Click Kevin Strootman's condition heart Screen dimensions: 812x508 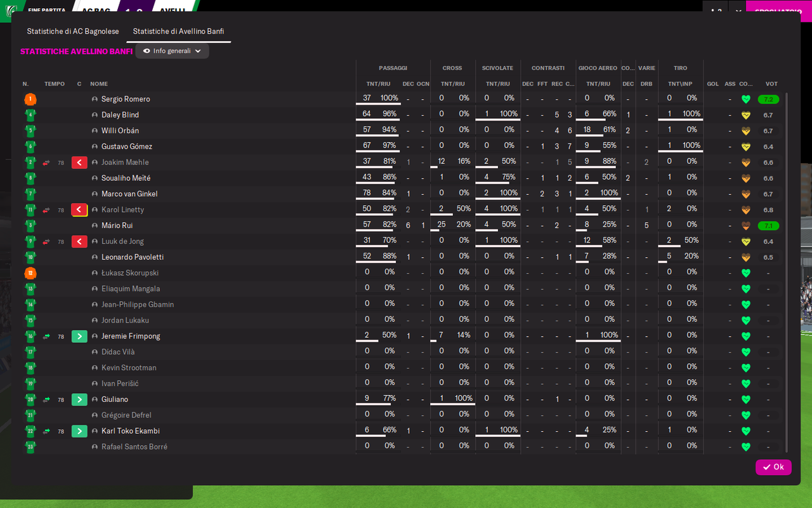[x=746, y=368]
